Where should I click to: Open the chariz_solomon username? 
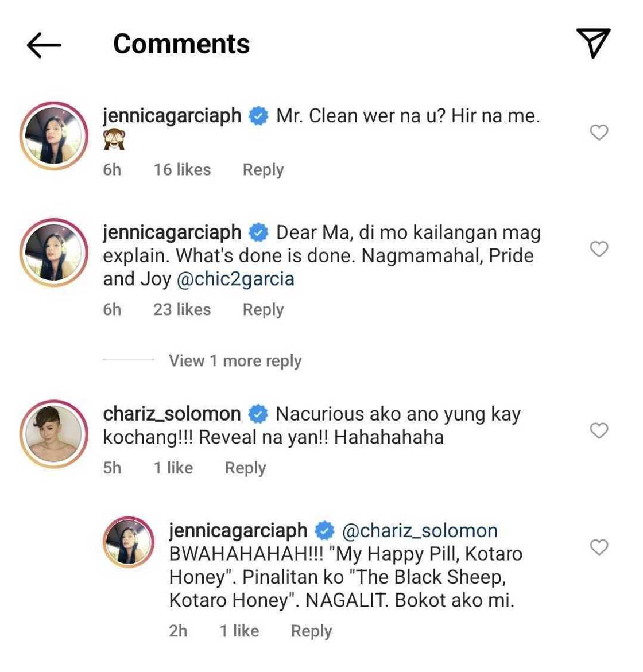[x=172, y=414]
